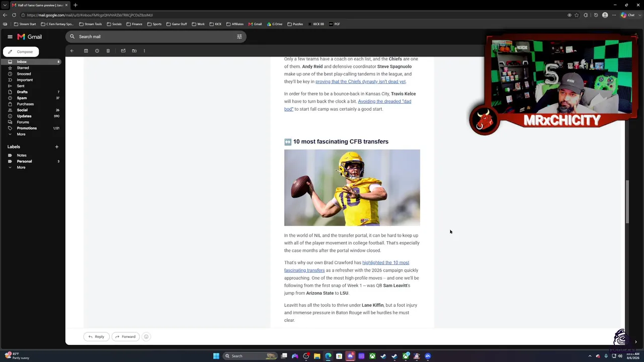Open browser extensions icon
The width and height of the screenshot is (644, 362).
(x=586, y=15)
